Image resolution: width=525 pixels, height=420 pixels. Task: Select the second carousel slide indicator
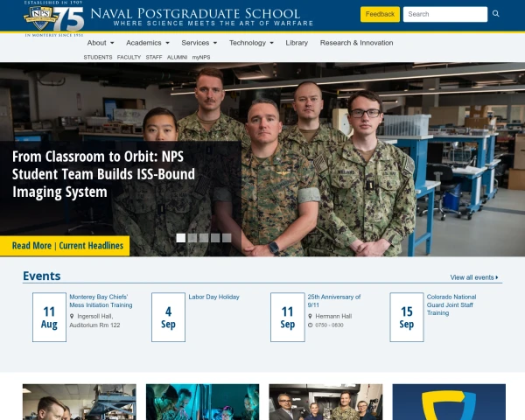192,238
